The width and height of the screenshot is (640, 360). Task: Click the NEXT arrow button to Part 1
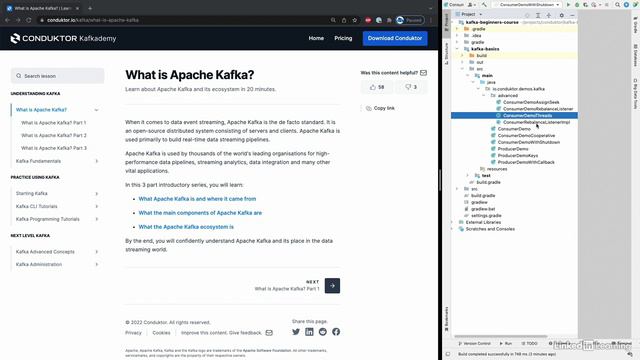[x=332, y=286]
